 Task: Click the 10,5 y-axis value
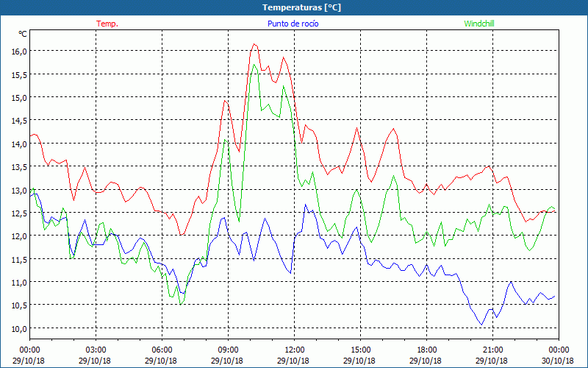coord(19,305)
